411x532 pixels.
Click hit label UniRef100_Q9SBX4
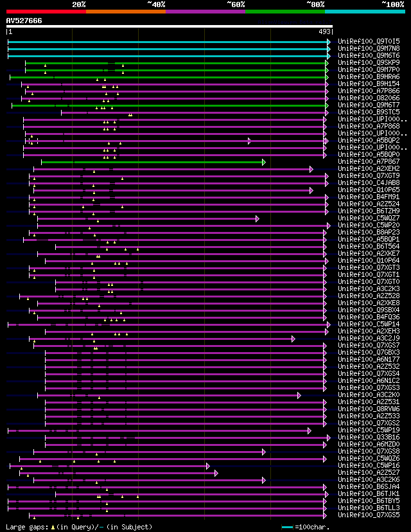(x=369, y=310)
